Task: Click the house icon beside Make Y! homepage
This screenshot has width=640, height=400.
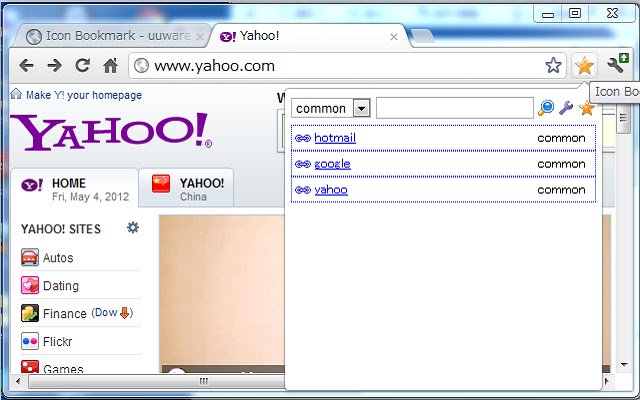Action: (16, 94)
